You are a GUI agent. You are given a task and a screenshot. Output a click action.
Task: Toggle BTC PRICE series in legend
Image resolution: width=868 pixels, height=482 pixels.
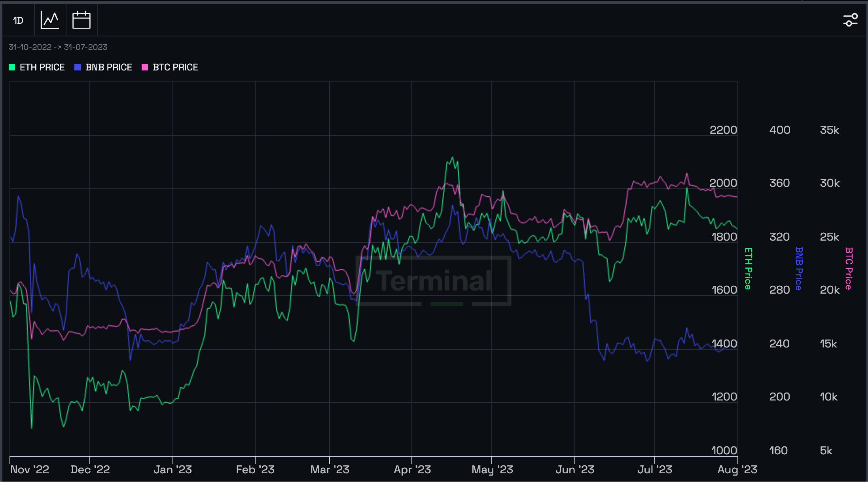pyautogui.click(x=170, y=67)
